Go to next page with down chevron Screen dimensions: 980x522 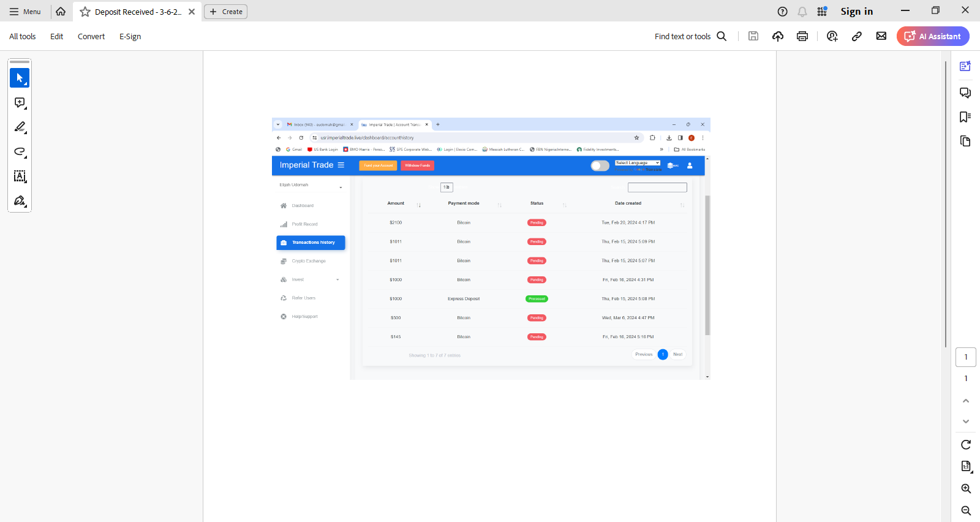(966, 422)
